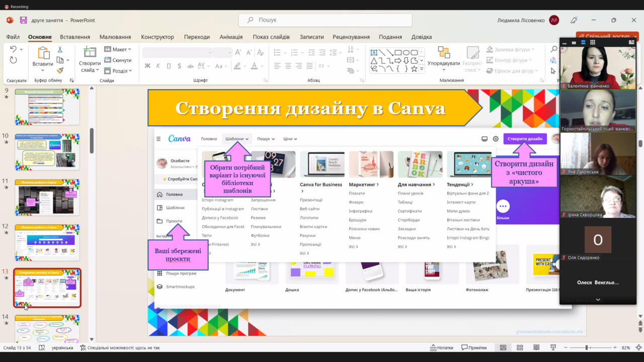Expand Ефекти для фігур dropdown
This screenshot has height=362, width=644.
click(537, 71)
